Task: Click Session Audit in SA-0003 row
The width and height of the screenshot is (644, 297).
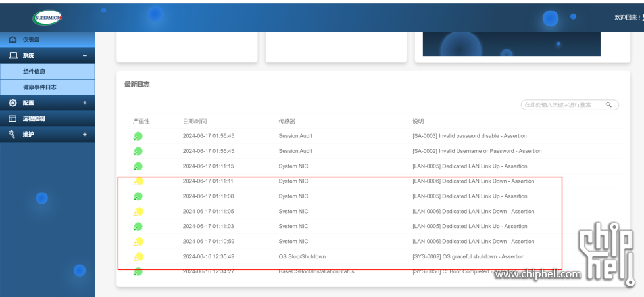Action: 295,136
